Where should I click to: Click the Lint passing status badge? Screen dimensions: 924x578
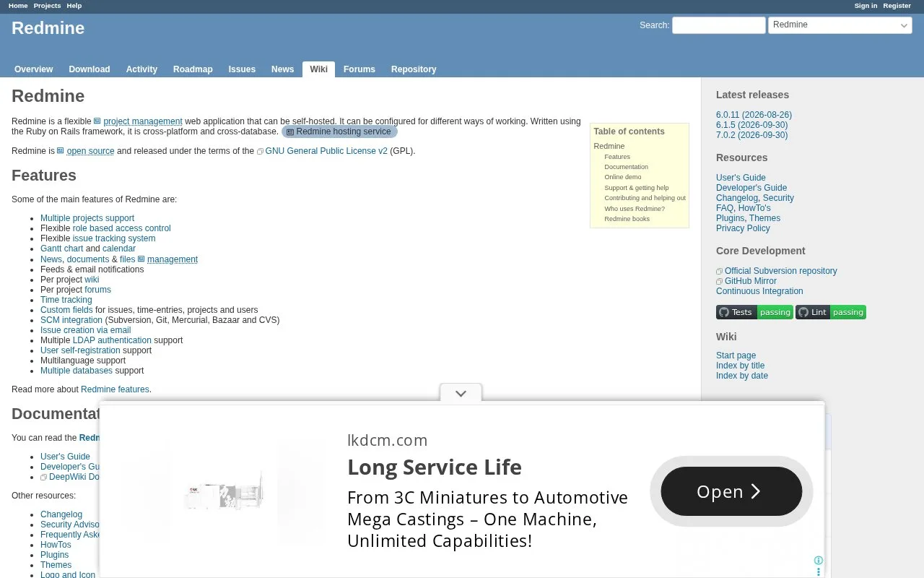tap(831, 312)
